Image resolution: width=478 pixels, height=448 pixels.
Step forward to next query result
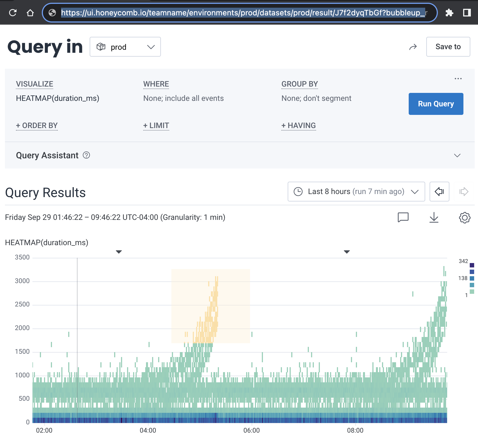(x=464, y=192)
